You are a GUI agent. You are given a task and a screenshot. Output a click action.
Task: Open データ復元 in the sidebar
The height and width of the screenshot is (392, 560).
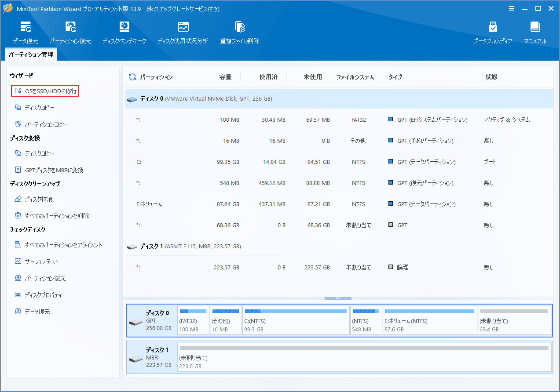coord(32,312)
